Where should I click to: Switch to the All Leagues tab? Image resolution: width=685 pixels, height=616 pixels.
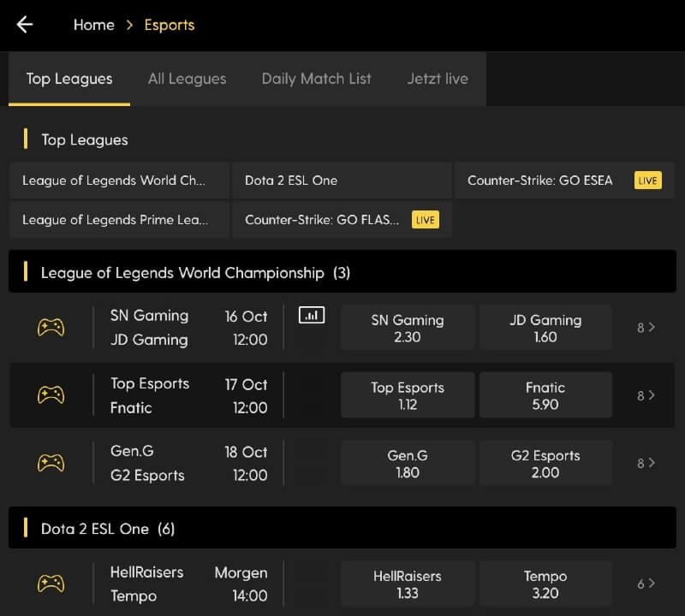coord(187,79)
